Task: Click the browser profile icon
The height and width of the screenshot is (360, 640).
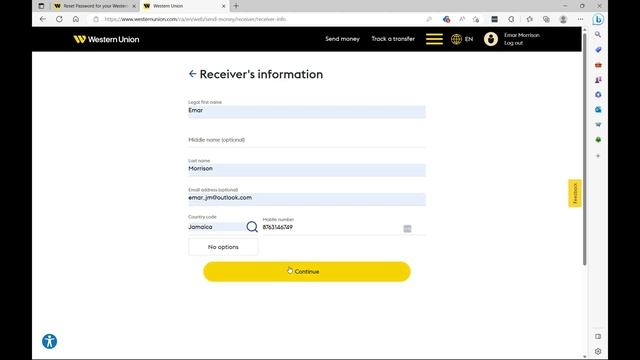Action: tap(563, 19)
